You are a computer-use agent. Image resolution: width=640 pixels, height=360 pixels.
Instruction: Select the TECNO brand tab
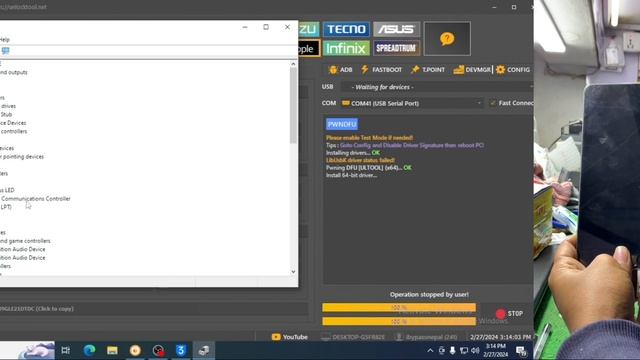347,29
